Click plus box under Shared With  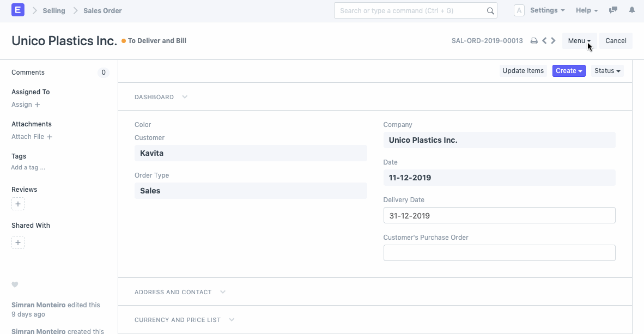(18, 242)
